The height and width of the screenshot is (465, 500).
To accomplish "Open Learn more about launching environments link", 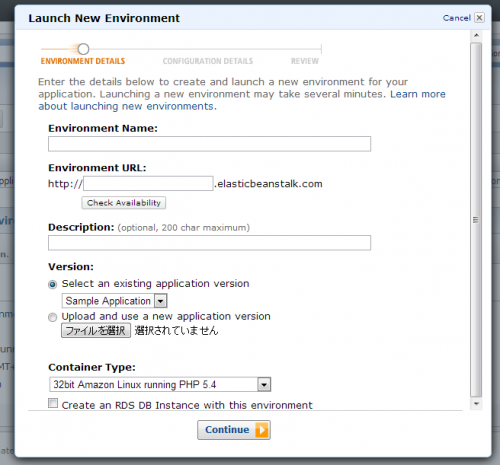I will point(242,100).
